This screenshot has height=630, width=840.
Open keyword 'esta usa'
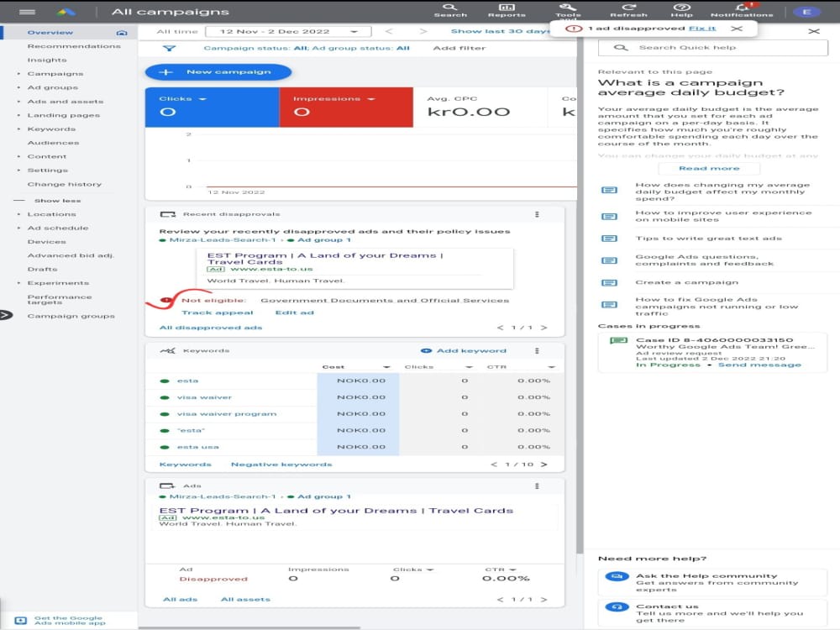197,447
